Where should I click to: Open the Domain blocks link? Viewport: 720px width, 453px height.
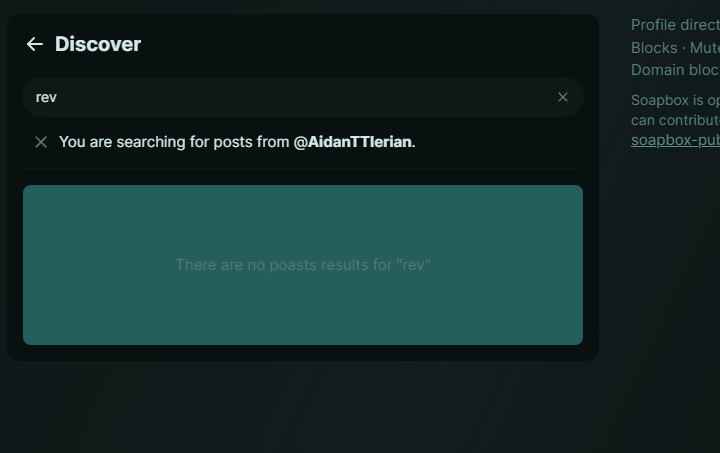[675, 70]
